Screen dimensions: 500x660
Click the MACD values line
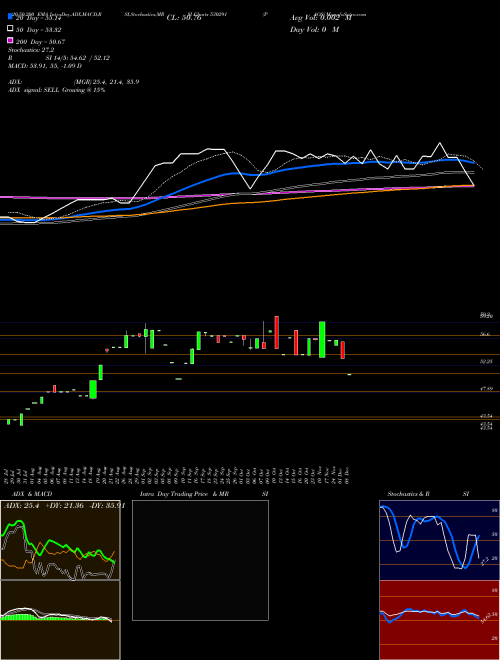pyautogui.click(x=45, y=66)
